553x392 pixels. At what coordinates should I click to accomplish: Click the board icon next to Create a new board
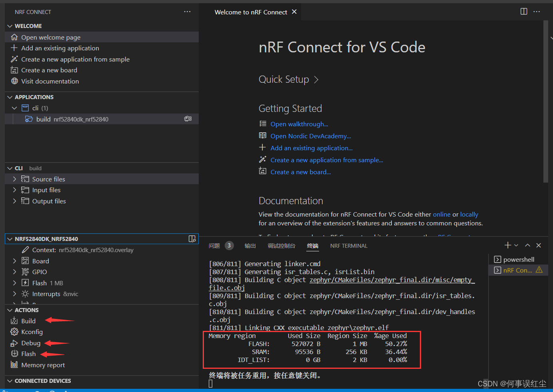[14, 70]
